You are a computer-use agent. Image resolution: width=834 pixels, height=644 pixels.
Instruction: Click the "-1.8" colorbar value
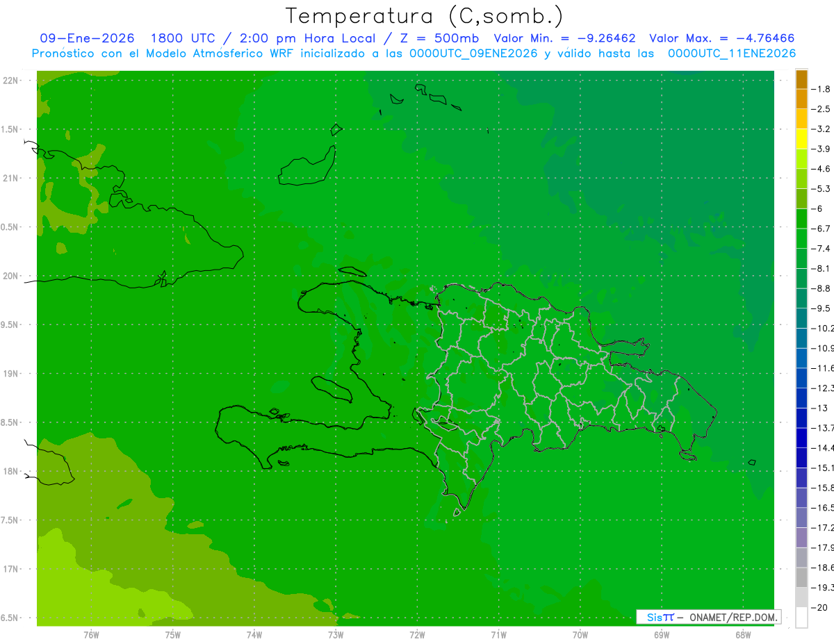[821, 89]
